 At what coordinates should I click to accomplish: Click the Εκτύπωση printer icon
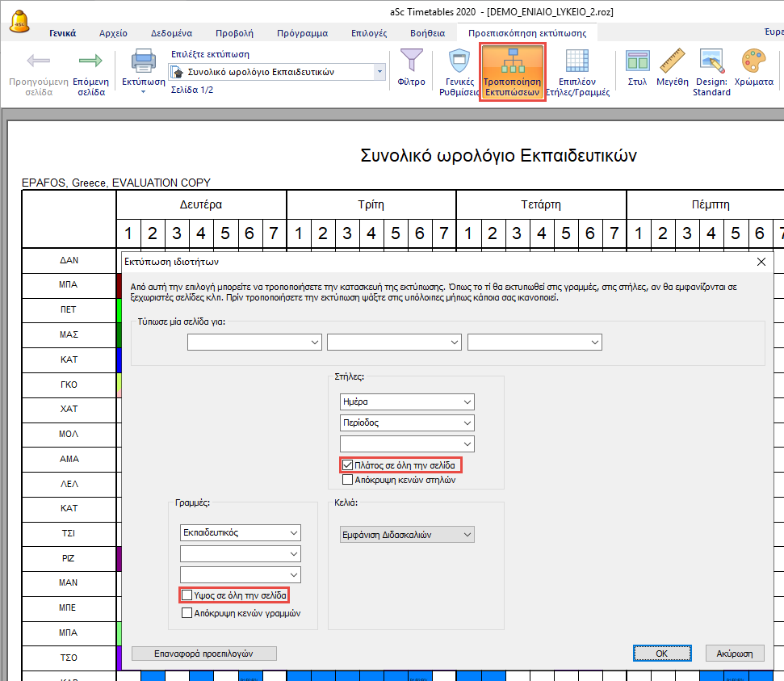[143, 62]
